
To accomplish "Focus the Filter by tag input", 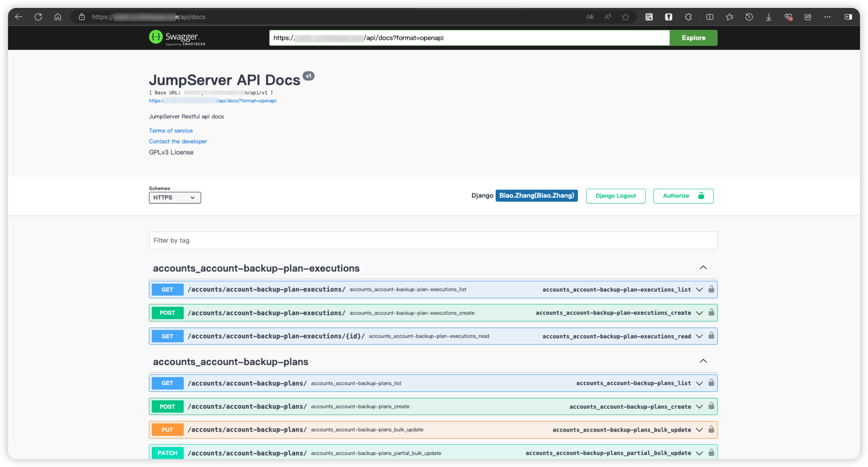I will [433, 240].
